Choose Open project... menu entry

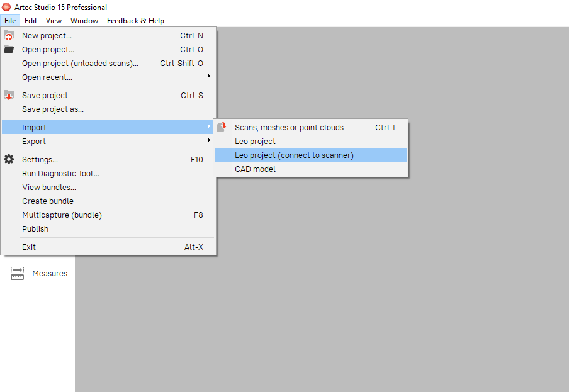[x=108, y=49]
